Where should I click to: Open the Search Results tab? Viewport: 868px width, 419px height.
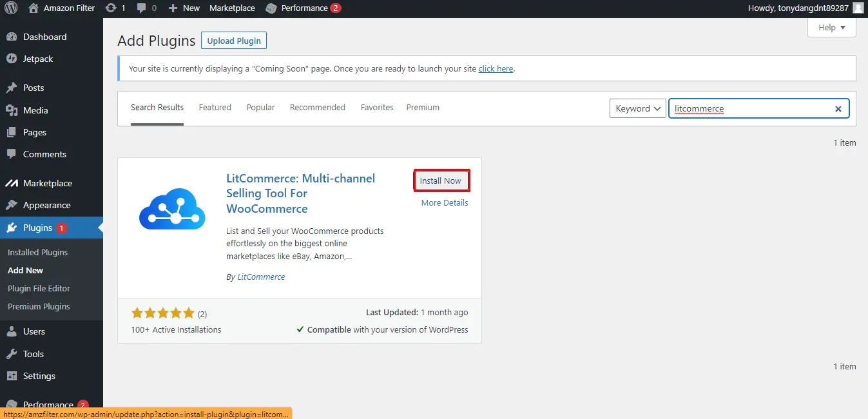[x=157, y=108]
